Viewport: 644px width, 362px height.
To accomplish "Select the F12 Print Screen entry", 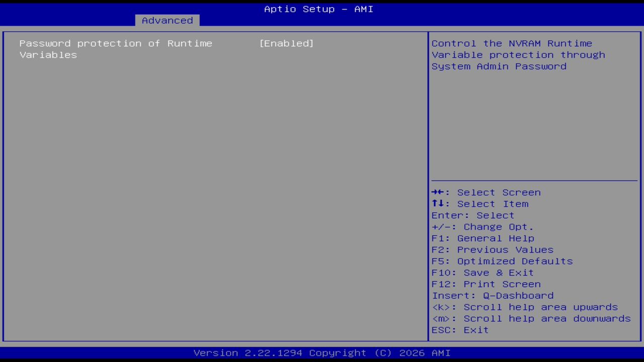I will tap(486, 284).
